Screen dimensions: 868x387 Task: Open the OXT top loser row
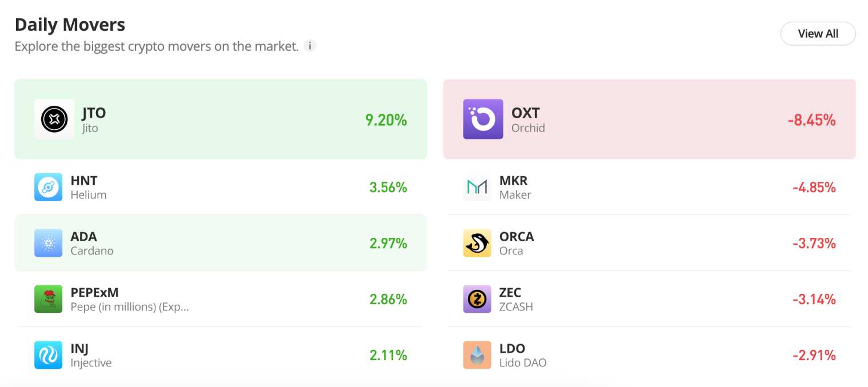point(649,119)
